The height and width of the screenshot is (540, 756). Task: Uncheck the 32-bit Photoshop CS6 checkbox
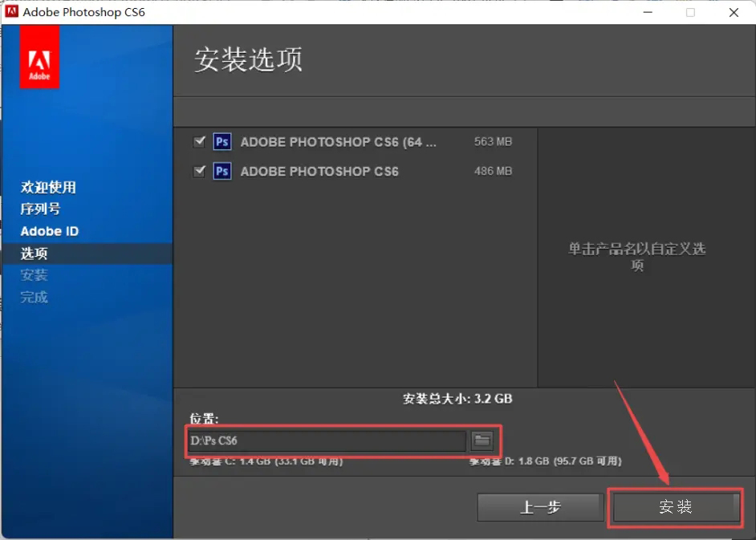coord(200,171)
